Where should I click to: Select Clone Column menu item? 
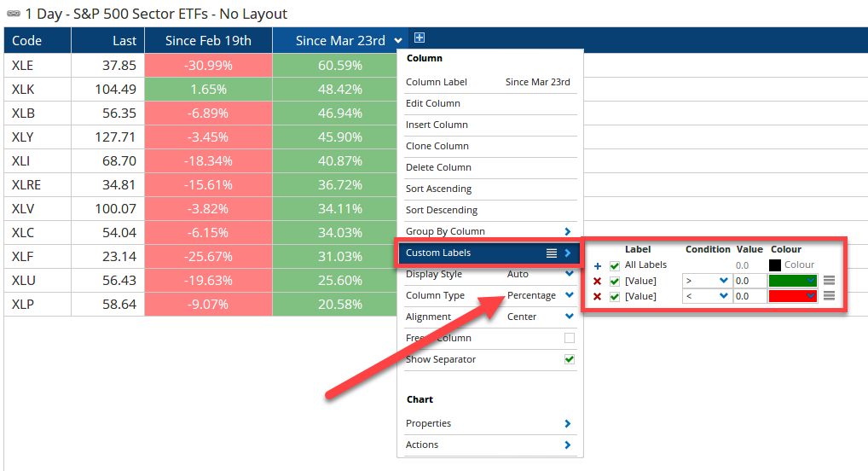coord(490,146)
